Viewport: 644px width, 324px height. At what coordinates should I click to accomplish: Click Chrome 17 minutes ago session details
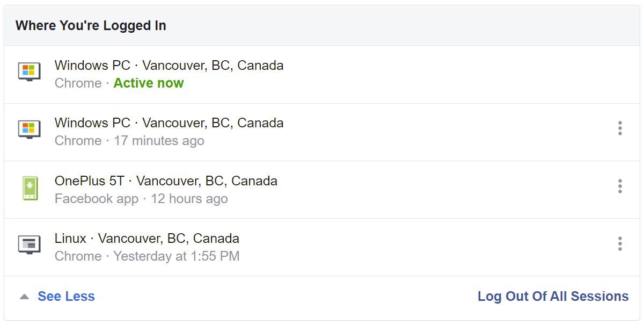click(x=129, y=141)
